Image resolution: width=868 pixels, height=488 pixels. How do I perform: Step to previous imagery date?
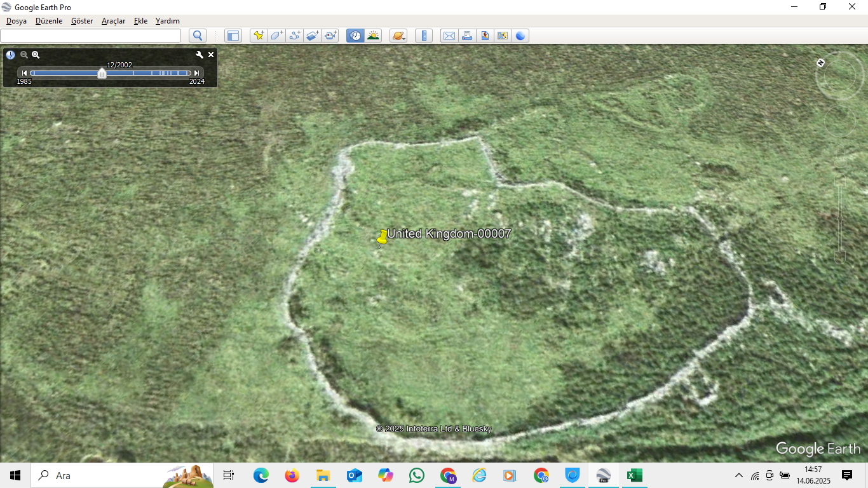tap(25, 73)
